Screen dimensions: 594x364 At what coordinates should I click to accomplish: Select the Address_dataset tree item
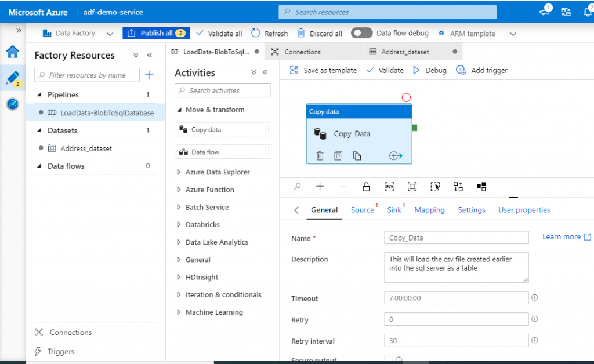click(x=86, y=148)
